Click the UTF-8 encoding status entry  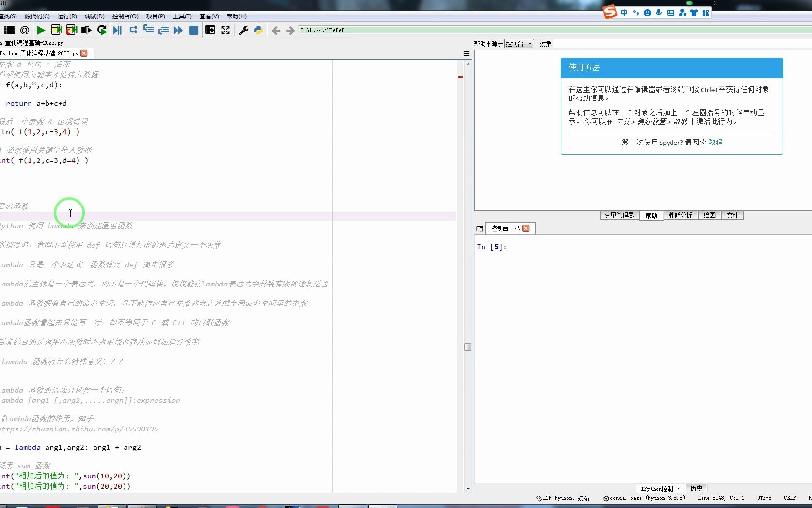764,498
